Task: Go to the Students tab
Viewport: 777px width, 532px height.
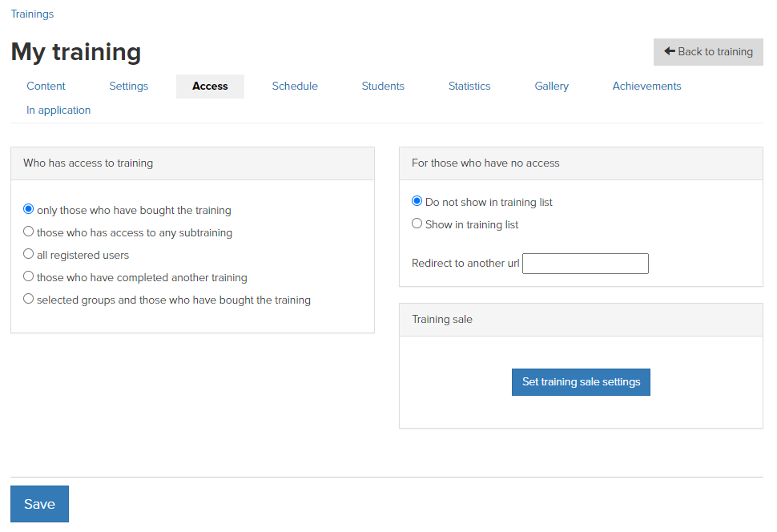Action: 383,87
